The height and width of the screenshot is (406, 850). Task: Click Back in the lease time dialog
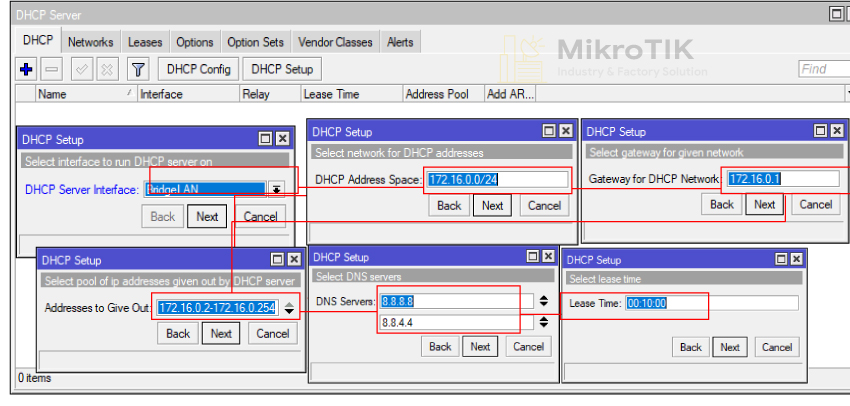click(691, 347)
